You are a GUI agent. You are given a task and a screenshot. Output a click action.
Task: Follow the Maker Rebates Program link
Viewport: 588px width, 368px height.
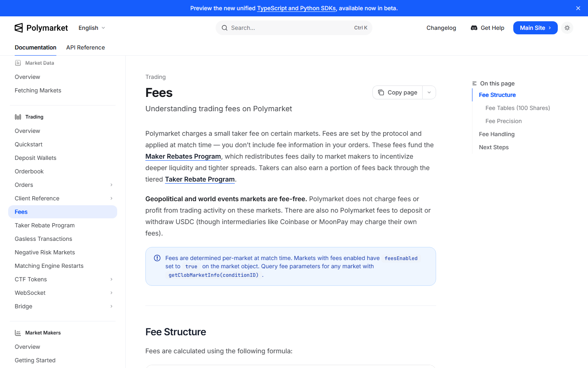pyautogui.click(x=183, y=156)
